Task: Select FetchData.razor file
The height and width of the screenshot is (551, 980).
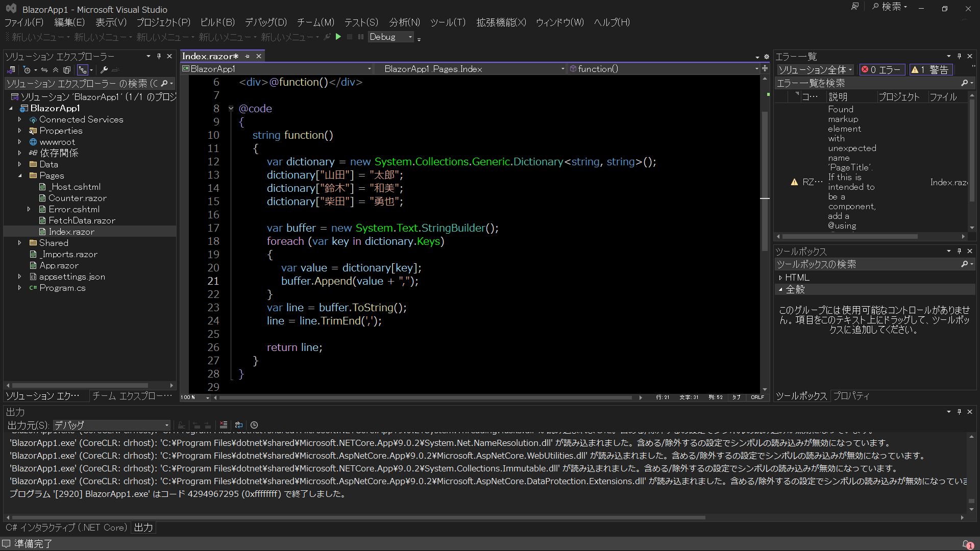Action: (x=82, y=220)
